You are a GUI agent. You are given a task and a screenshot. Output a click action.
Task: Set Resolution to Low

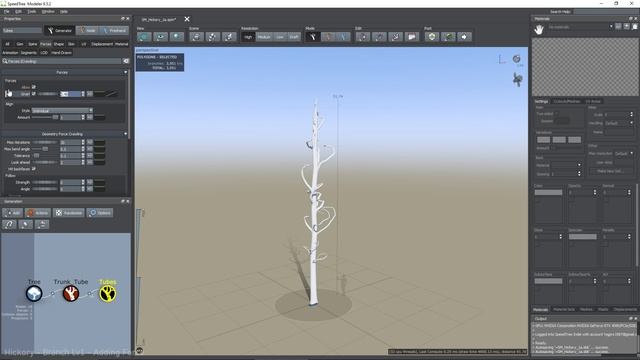(x=280, y=37)
